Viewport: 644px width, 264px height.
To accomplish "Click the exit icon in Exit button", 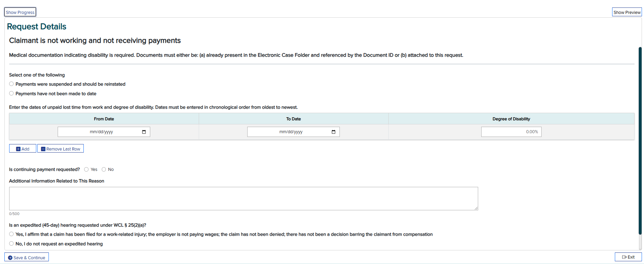I will click(x=624, y=257).
